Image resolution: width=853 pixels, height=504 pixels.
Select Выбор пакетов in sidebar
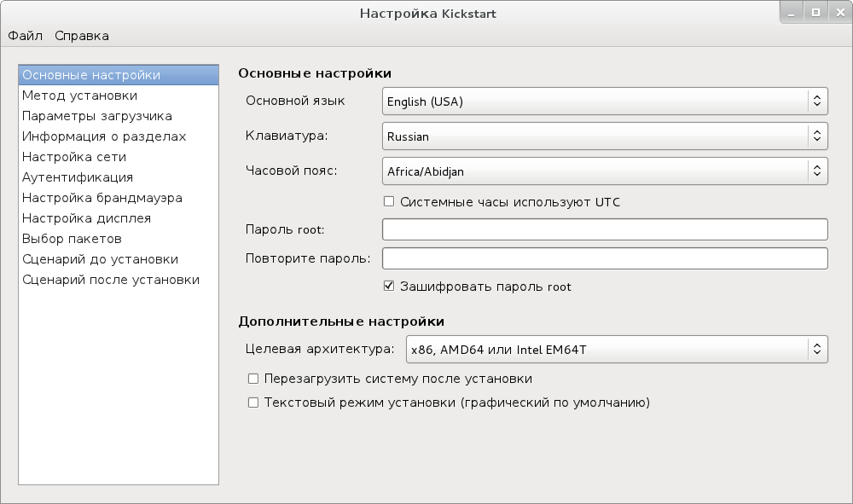(x=72, y=239)
